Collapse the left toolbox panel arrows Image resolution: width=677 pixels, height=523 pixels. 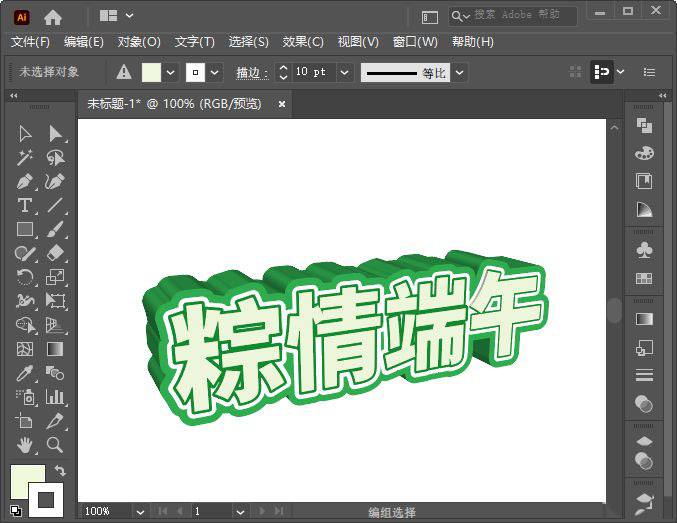coord(14,95)
